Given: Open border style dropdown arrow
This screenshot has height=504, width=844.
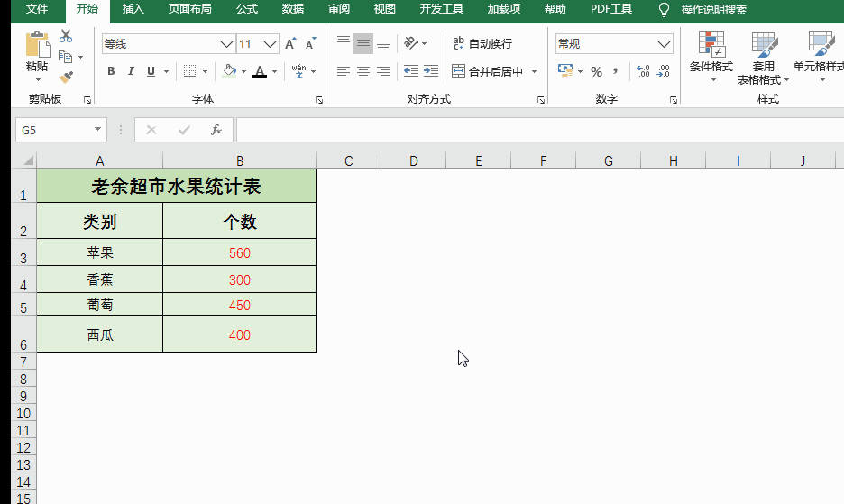Looking at the screenshot, I should (205, 71).
